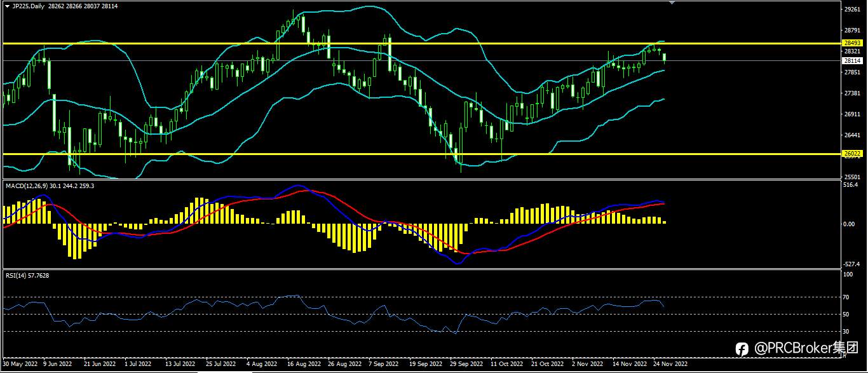The image size is (868, 373).
Task: Click the 24 Nov 2022 date label
Action: (x=670, y=365)
